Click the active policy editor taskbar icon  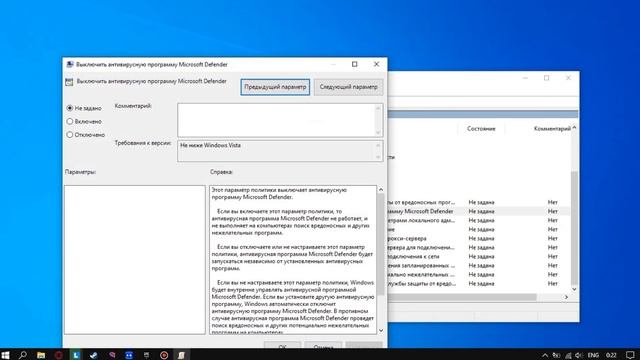[x=182, y=355]
